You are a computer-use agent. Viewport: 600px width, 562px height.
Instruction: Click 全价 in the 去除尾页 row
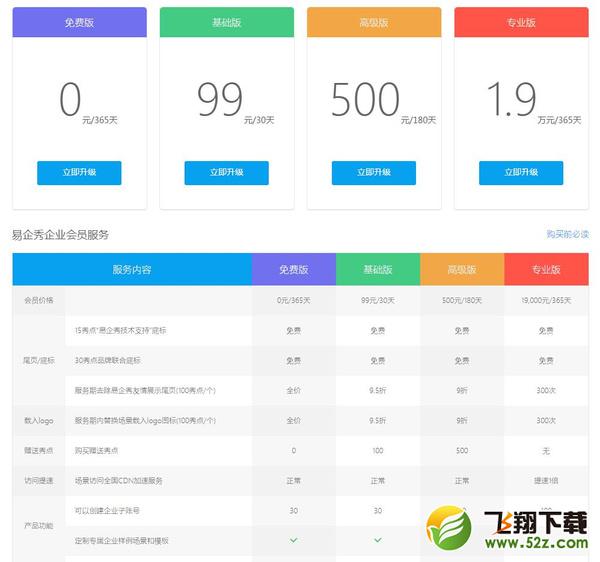[293, 390]
